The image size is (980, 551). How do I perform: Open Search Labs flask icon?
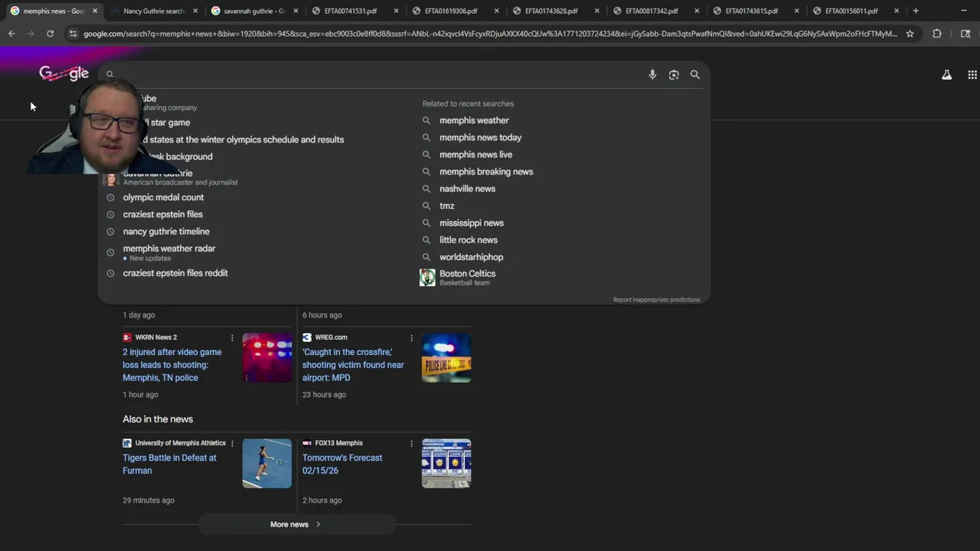[x=947, y=74]
